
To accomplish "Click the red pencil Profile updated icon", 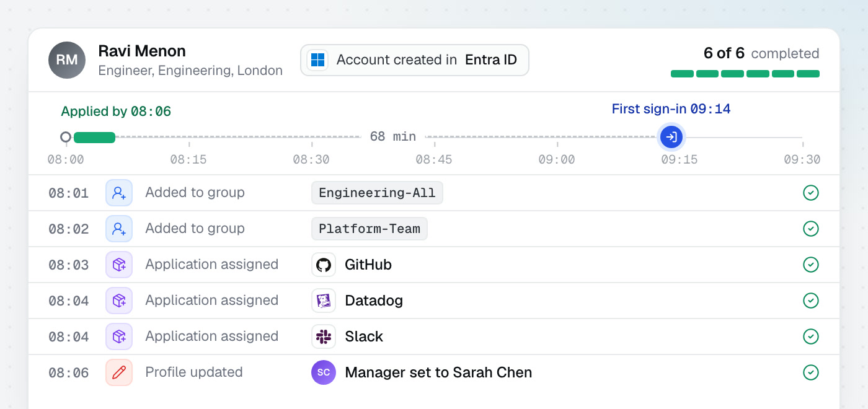I will [119, 372].
